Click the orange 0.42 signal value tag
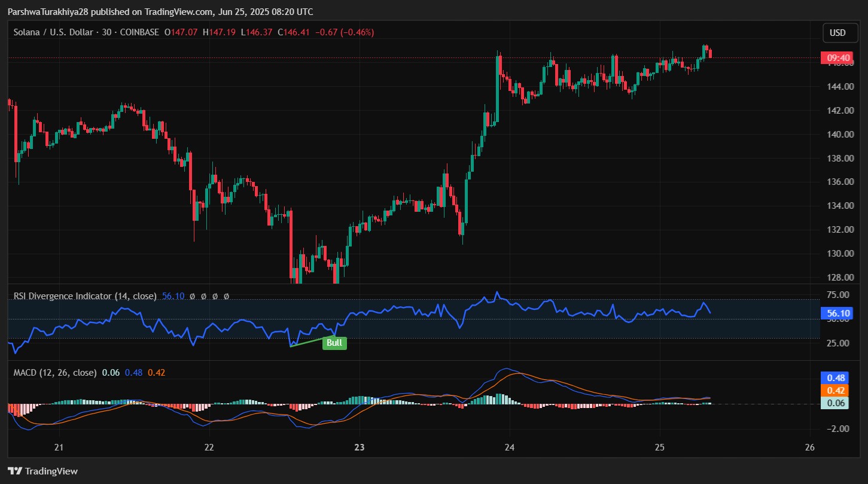 click(836, 391)
